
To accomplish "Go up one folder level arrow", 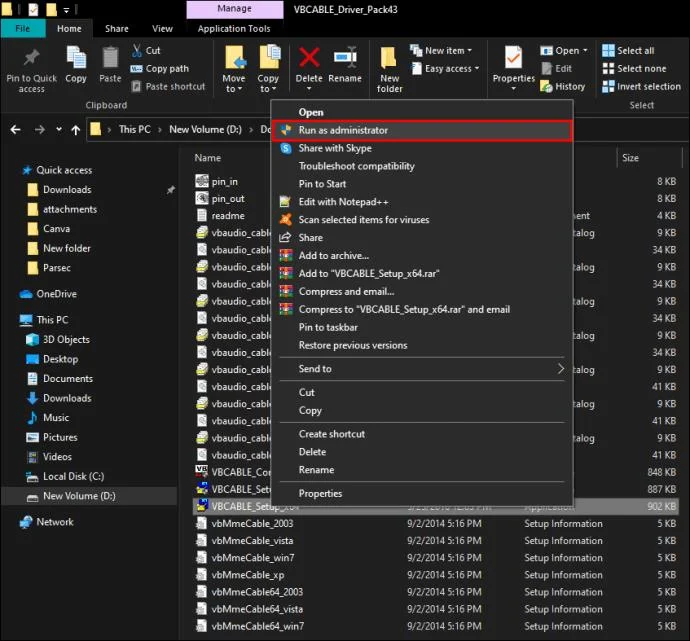I will pyautogui.click(x=76, y=130).
